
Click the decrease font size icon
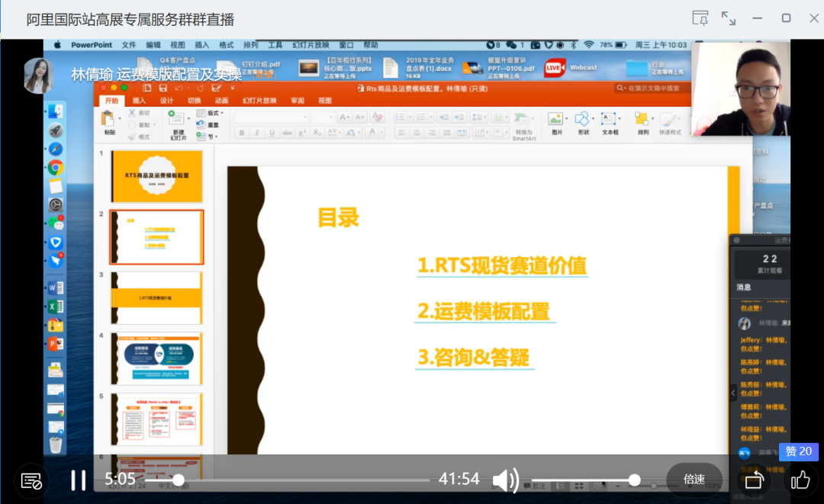(359, 117)
